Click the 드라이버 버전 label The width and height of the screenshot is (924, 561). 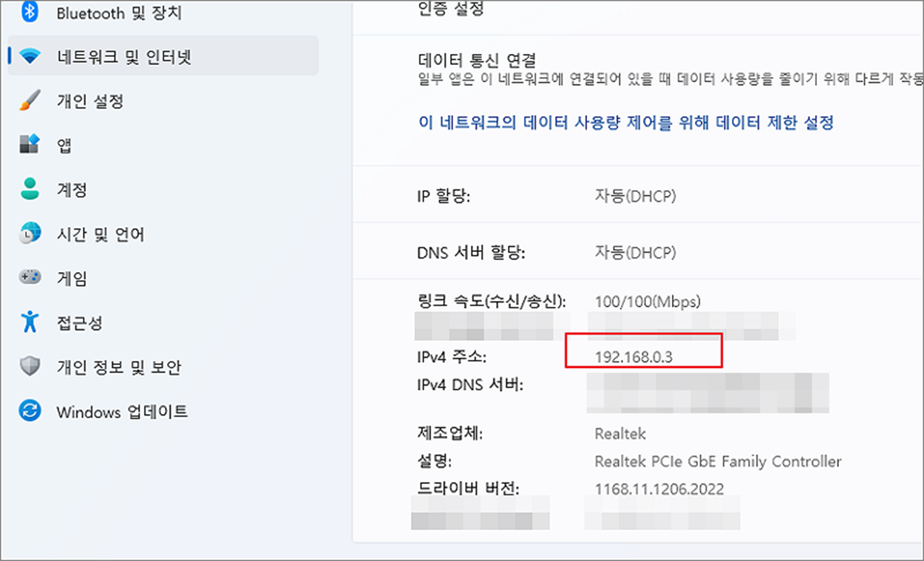point(469,489)
